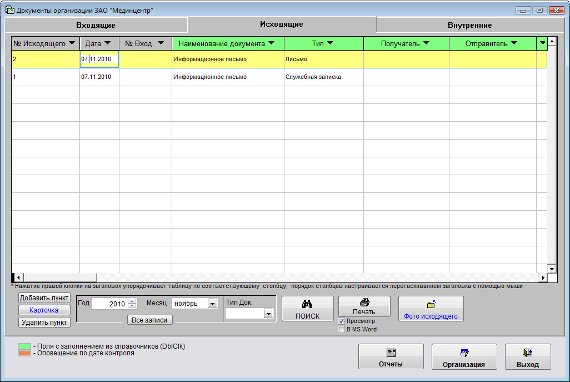This screenshot has height=382, width=570.
Task: Click the Организация button label
Action: click(464, 364)
